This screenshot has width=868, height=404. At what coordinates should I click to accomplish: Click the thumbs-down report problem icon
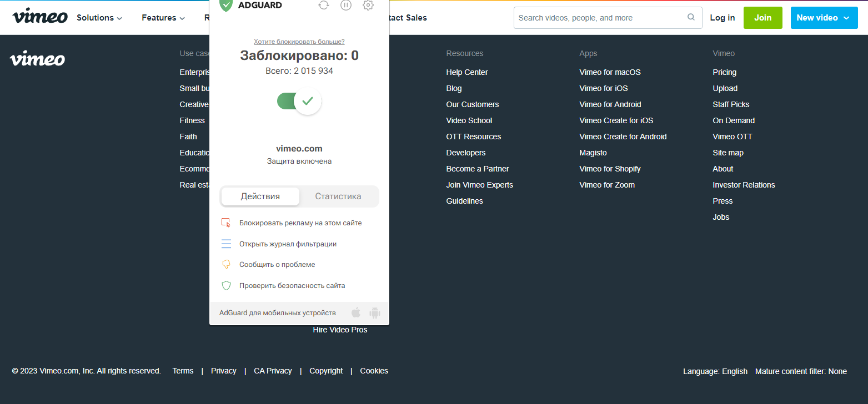click(x=226, y=264)
